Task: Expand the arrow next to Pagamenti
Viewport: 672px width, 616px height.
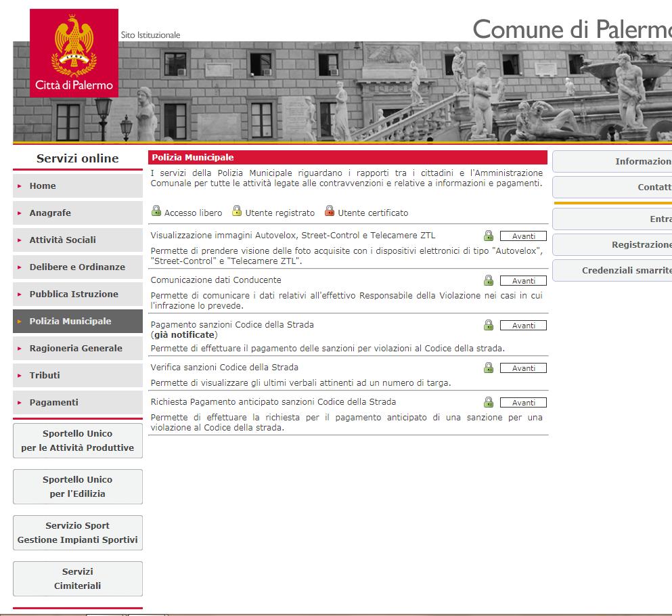Action: 18,402
